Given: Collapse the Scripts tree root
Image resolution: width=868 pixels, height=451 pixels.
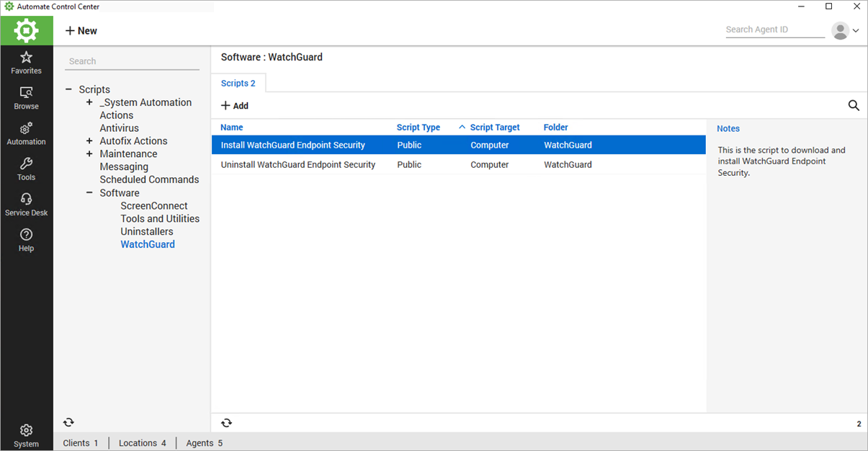Looking at the screenshot, I should point(69,90).
